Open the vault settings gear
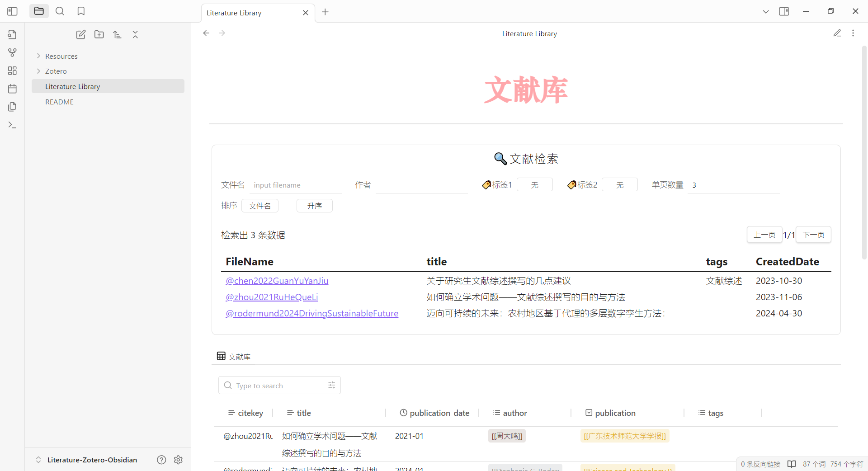Image resolution: width=868 pixels, height=471 pixels. point(178,460)
